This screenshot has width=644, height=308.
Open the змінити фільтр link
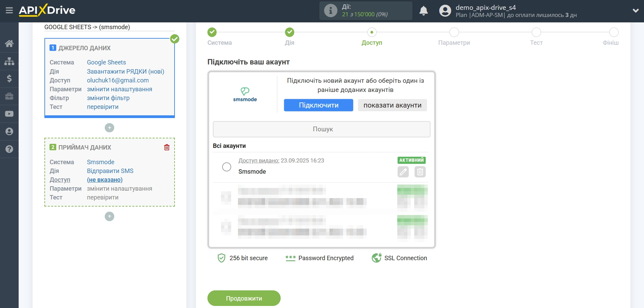pyautogui.click(x=108, y=98)
